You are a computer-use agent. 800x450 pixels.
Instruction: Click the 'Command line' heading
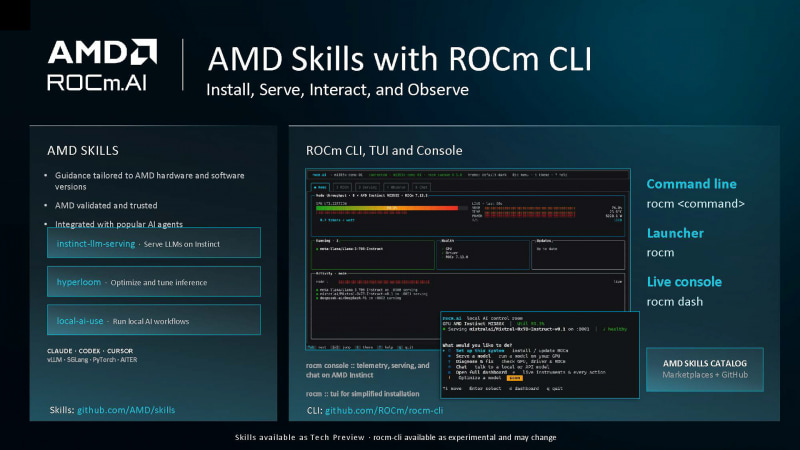(691, 184)
